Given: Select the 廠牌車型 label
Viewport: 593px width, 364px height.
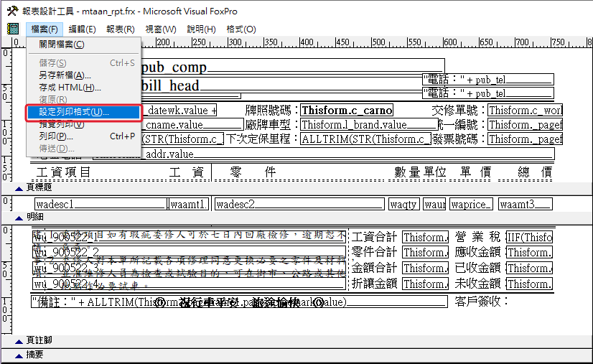Looking at the screenshot, I should click(269, 124).
